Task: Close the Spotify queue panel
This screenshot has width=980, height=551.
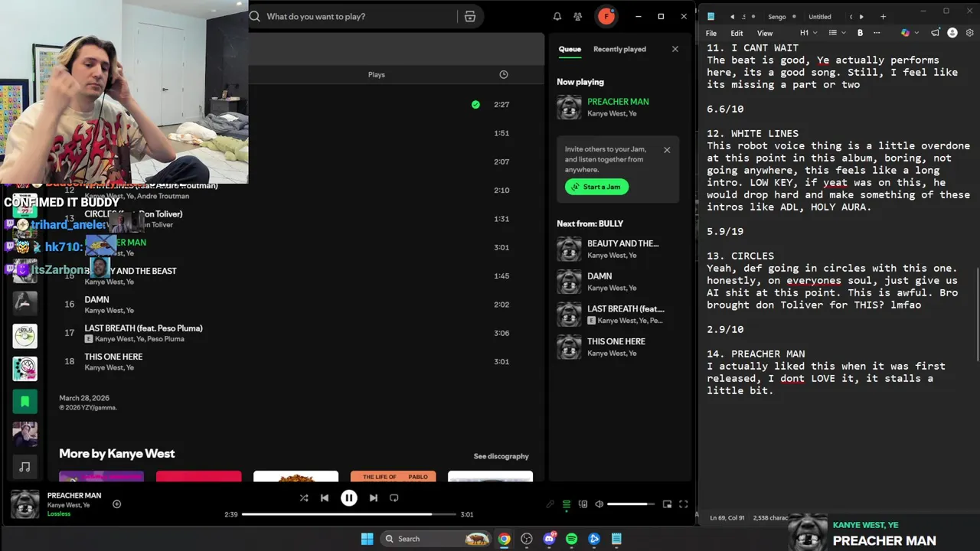Action: coord(675,49)
